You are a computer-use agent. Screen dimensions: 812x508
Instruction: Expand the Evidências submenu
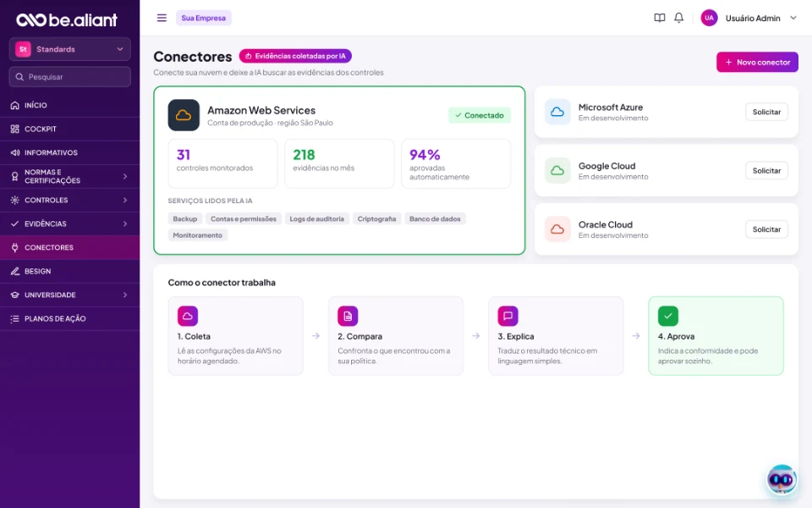pos(125,224)
